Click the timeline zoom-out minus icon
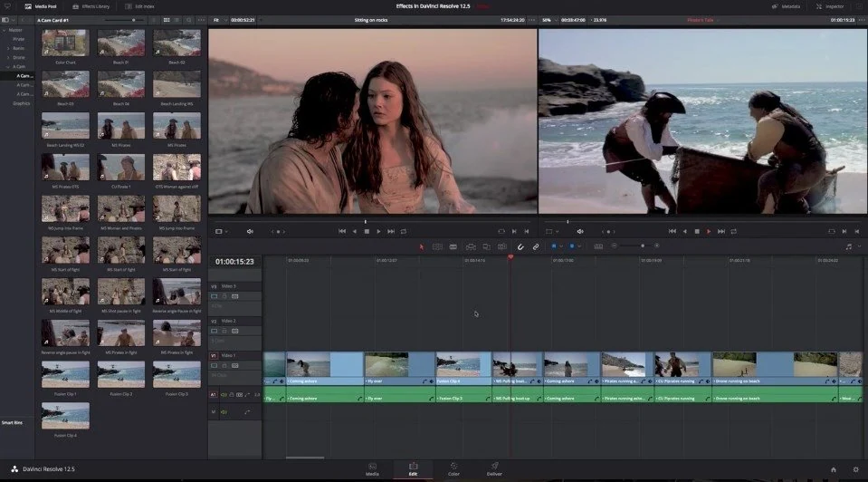Image resolution: width=868 pixels, height=482 pixels. pyautogui.click(x=614, y=246)
